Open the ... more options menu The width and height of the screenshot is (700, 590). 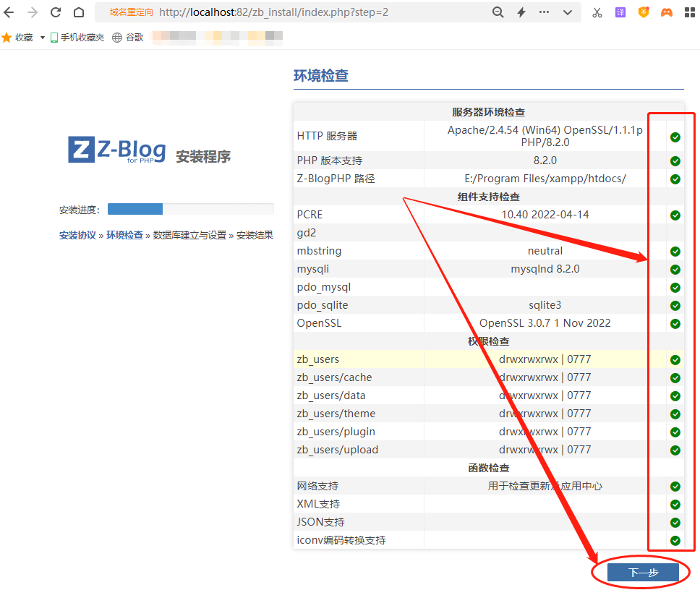pyautogui.click(x=542, y=12)
